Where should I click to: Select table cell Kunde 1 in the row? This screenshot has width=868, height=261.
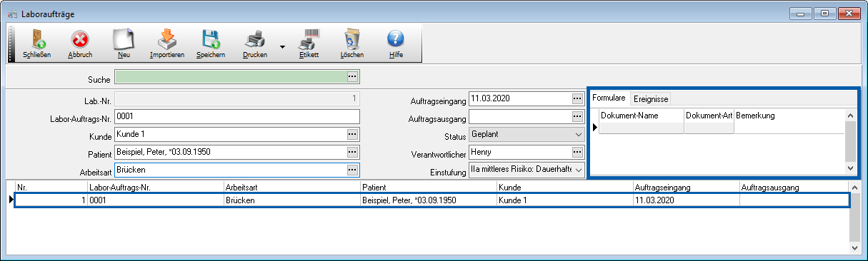click(564, 200)
